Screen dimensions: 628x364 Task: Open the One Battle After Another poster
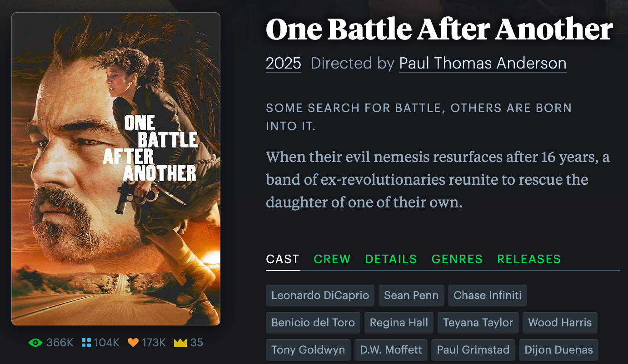[x=116, y=169]
